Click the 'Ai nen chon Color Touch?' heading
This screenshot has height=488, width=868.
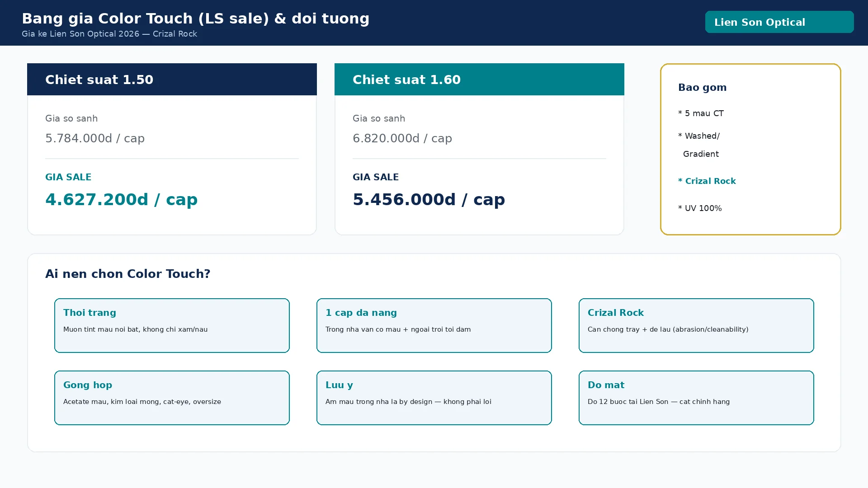coord(128,274)
